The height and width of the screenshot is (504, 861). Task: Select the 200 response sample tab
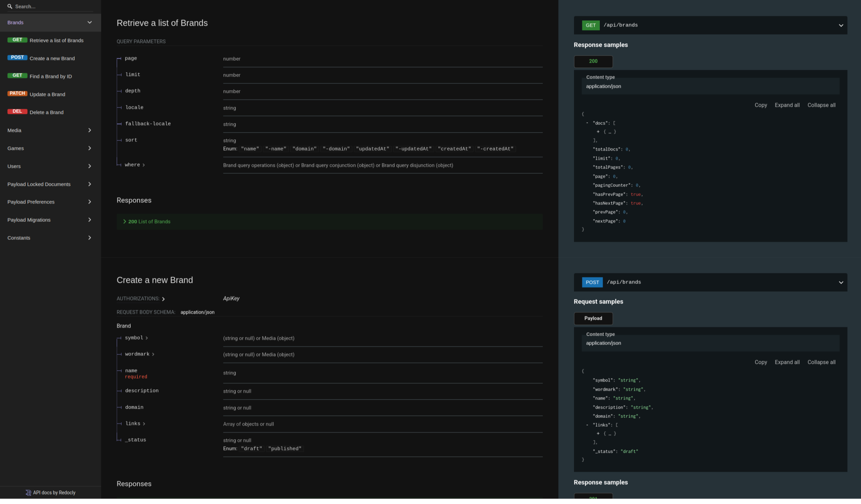tap(593, 61)
